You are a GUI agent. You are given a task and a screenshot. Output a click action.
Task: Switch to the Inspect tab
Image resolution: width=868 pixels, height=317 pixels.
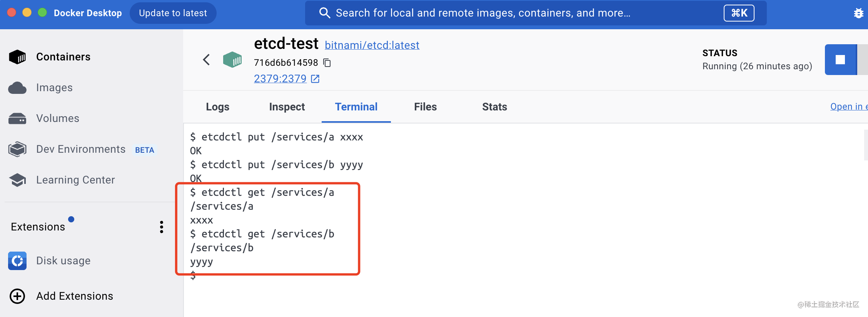(x=287, y=107)
